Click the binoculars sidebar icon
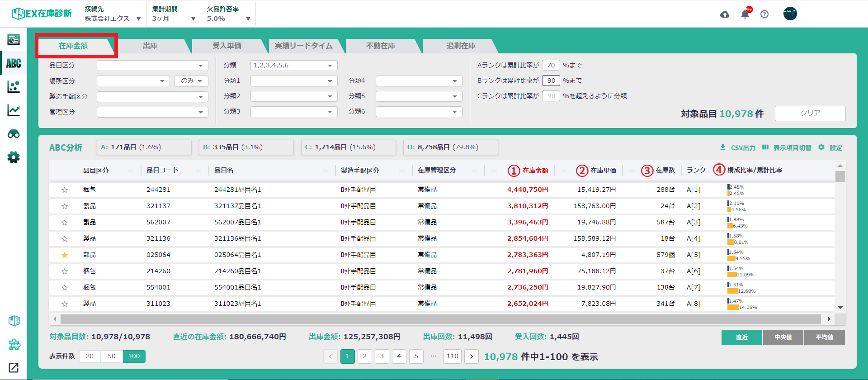This screenshot has height=380, width=868. (x=14, y=134)
